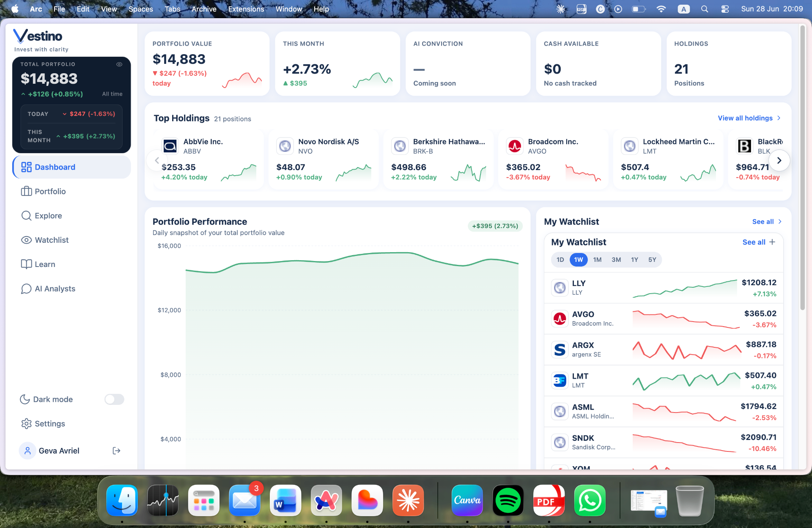The height and width of the screenshot is (528, 812).
Task: Click the Vestino logo
Action: 38,36
